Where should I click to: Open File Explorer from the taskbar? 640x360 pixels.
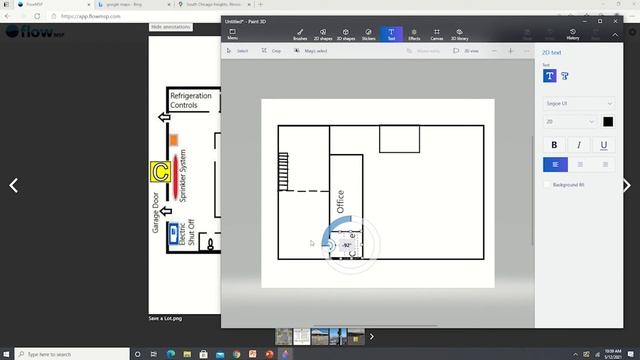click(x=187, y=354)
